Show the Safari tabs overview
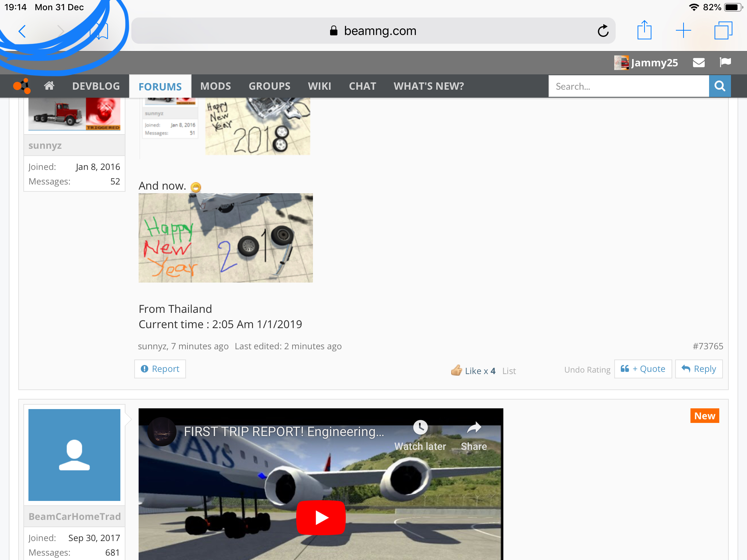The height and width of the screenshot is (560, 747). (x=723, y=30)
